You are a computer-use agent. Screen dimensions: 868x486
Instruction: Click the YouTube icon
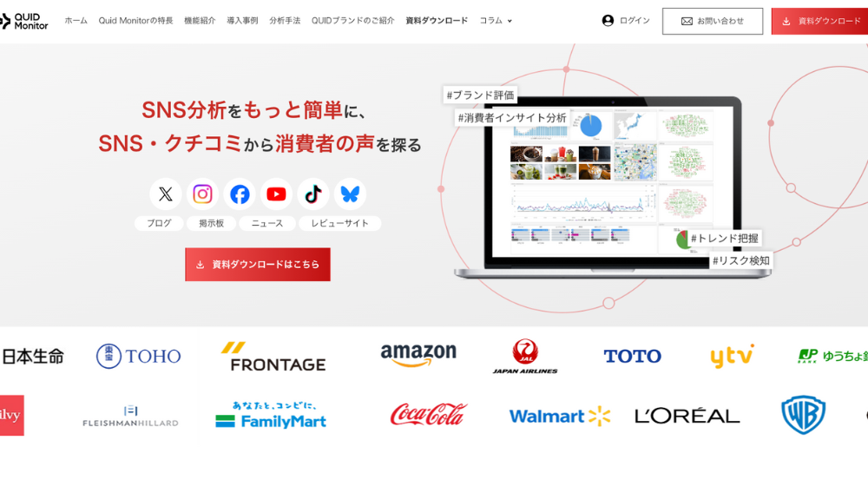tap(276, 194)
